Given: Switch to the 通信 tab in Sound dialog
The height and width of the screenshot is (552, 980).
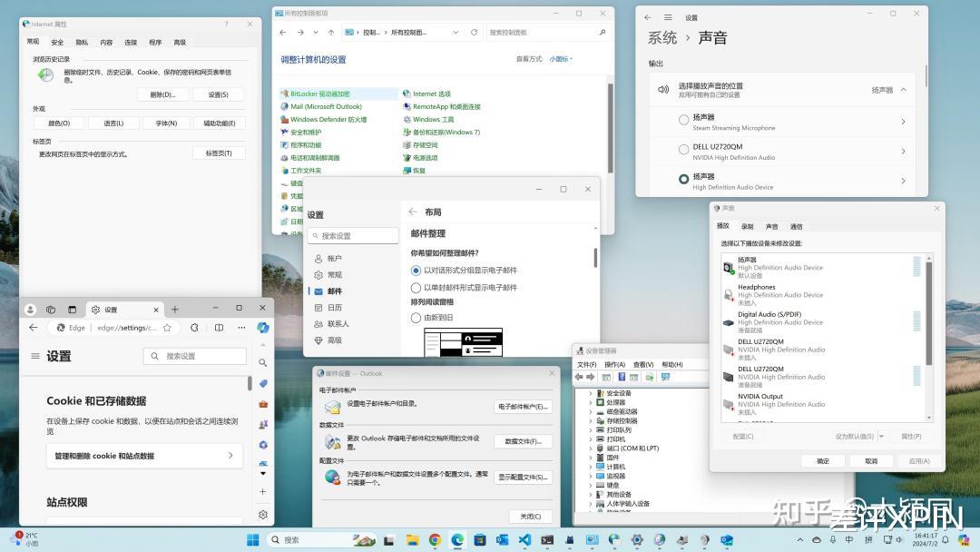Looking at the screenshot, I should (x=797, y=226).
